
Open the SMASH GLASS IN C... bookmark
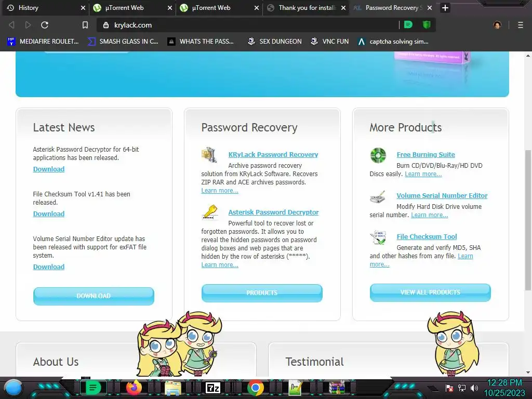(123, 42)
